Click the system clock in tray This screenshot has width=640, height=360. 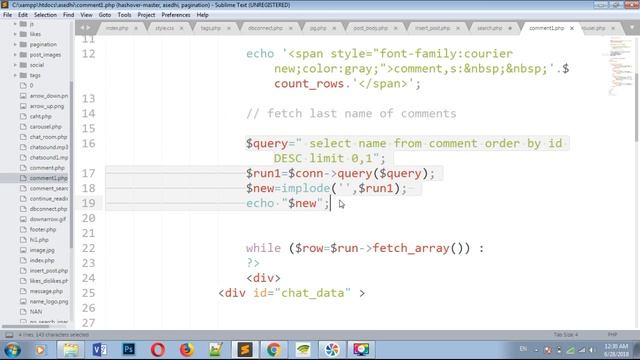[616, 350]
